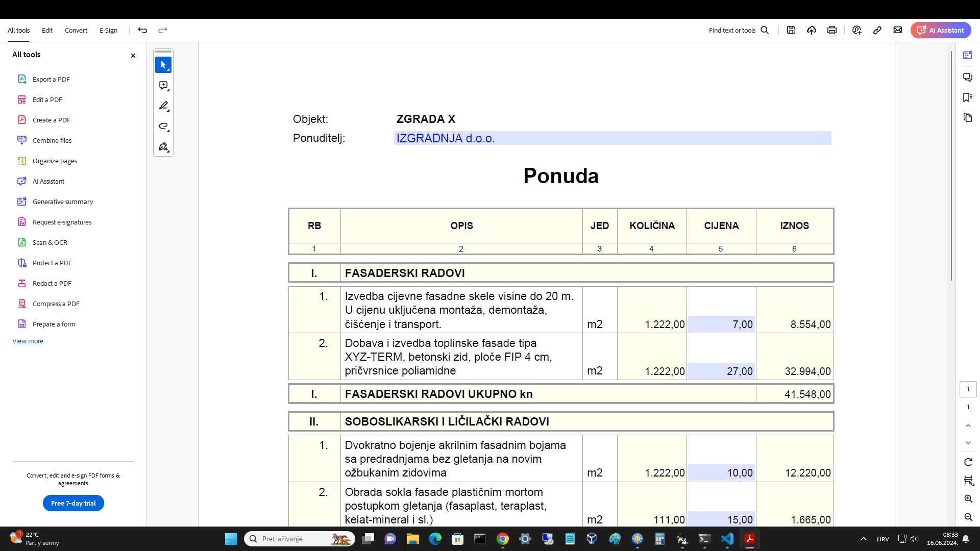This screenshot has height=551, width=980.
Task: Open generative summary panel icon on right rail
Action: tap(968, 55)
